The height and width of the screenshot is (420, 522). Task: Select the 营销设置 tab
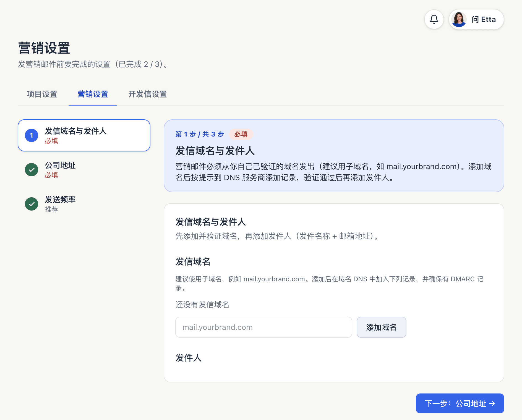tap(93, 94)
